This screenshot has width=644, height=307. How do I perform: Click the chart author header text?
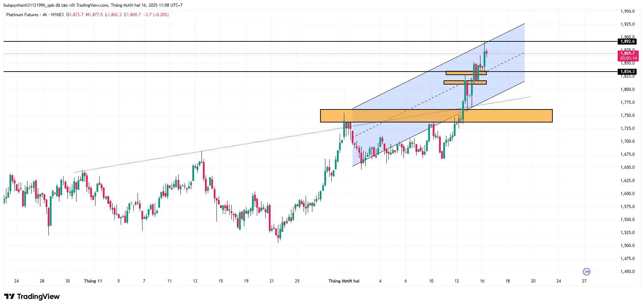click(x=93, y=5)
